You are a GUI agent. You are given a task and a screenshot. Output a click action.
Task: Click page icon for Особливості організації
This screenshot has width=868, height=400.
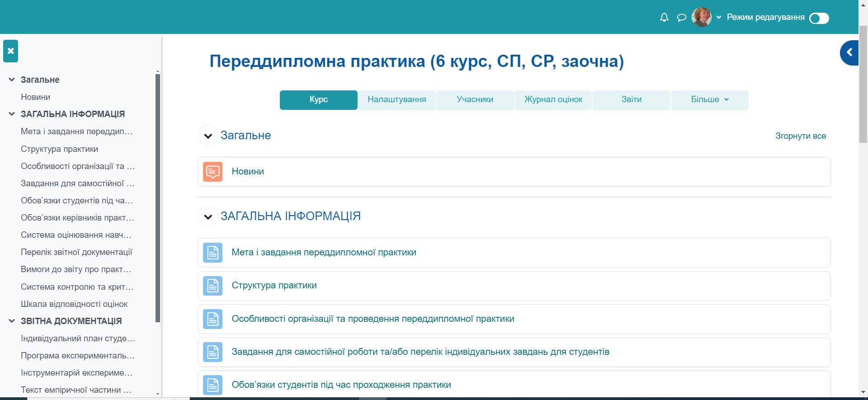pos(212,319)
